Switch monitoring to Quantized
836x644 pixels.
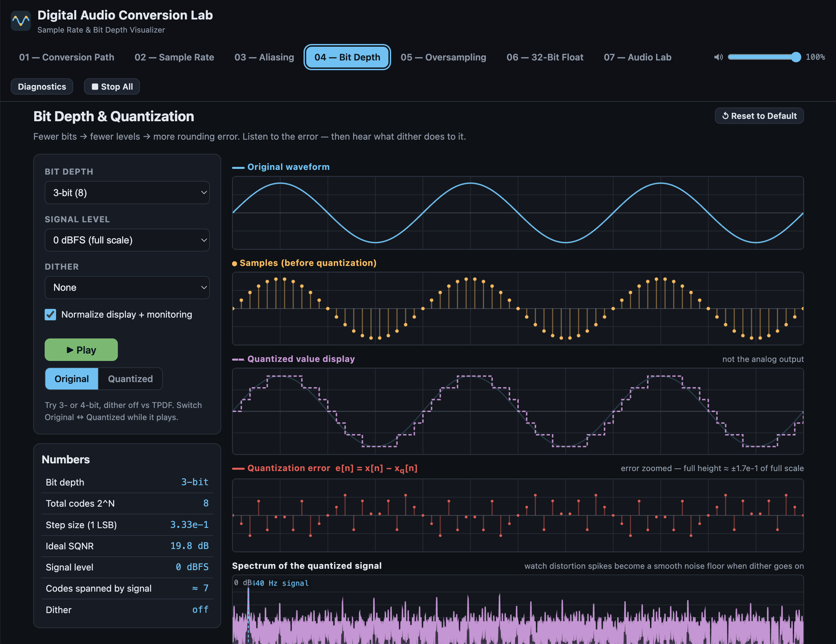[130, 379]
